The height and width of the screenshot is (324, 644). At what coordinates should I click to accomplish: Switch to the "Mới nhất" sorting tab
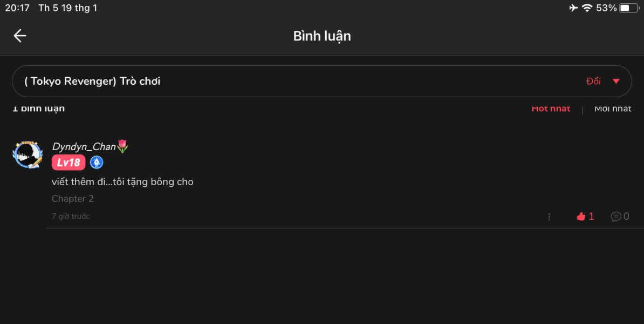[613, 109]
